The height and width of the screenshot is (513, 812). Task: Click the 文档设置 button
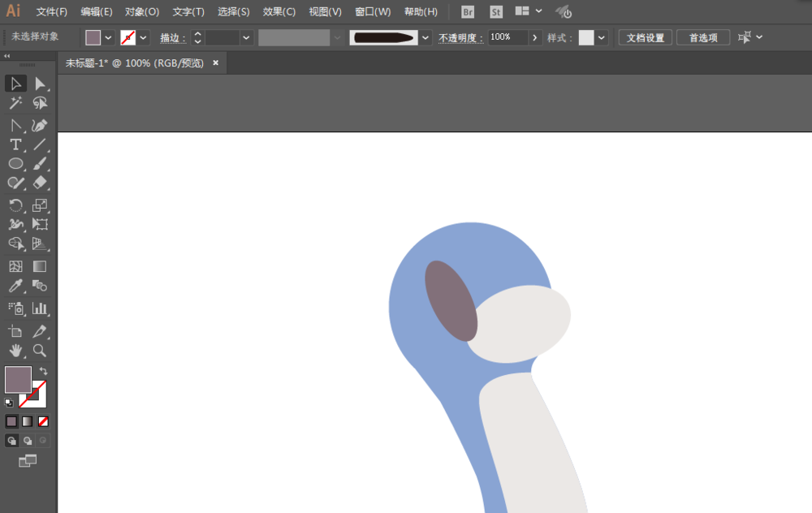point(646,37)
